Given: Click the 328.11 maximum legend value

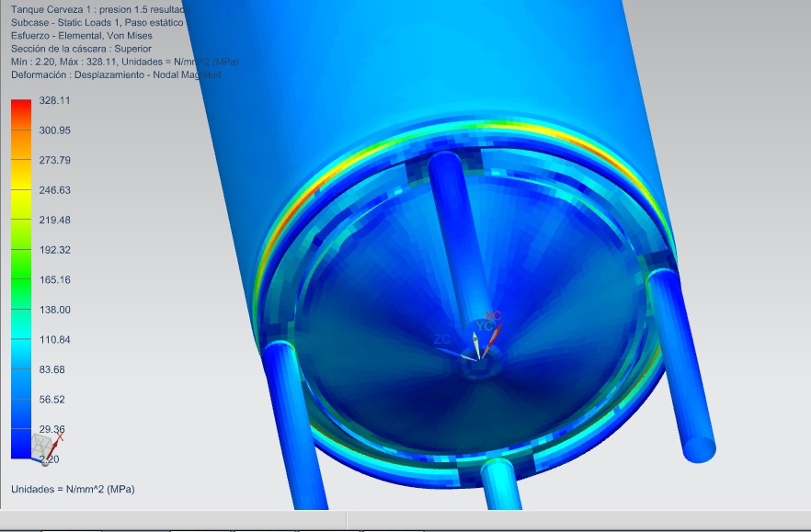Looking at the screenshot, I should point(55,100).
